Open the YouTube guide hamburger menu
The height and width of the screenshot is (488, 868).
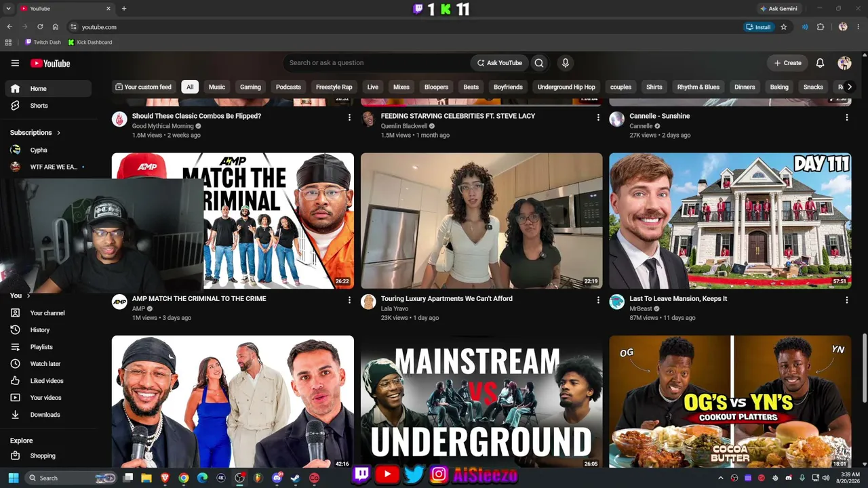(x=15, y=63)
